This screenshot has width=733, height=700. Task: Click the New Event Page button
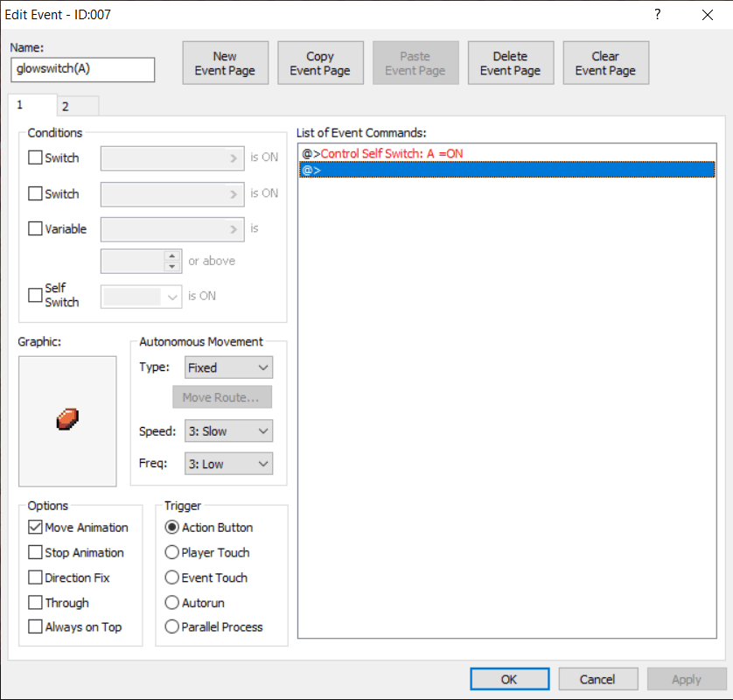pyautogui.click(x=225, y=63)
